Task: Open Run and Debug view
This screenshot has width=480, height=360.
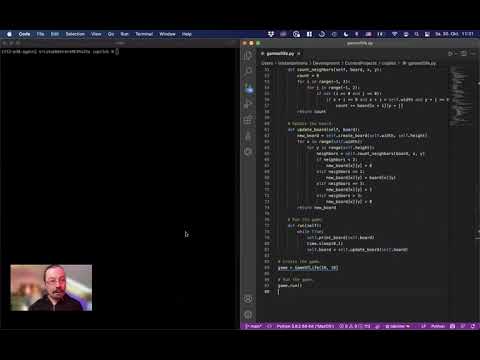Action: pyautogui.click(x=248, y=104)
